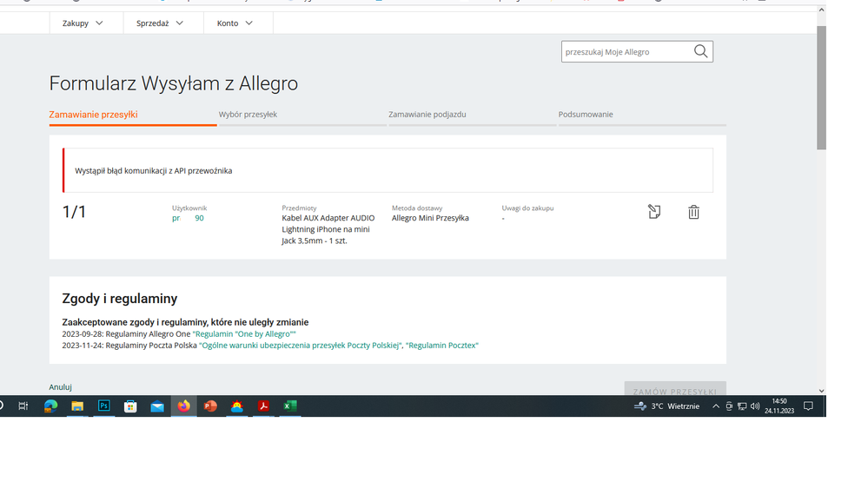This screenshot has width=868, height=488.
Task: Click the Anuluj link
Action: (x=60, y=387)
